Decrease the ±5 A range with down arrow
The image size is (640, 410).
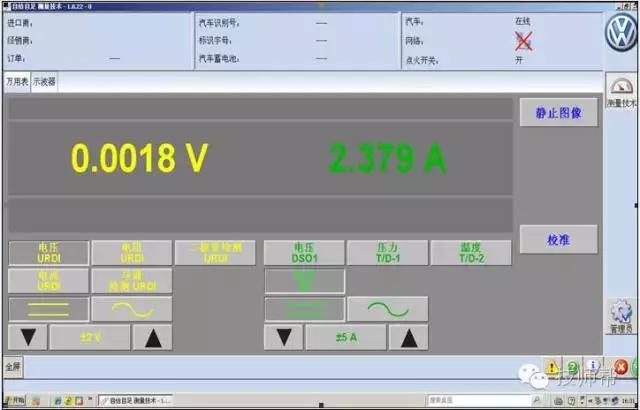[284, 337]
